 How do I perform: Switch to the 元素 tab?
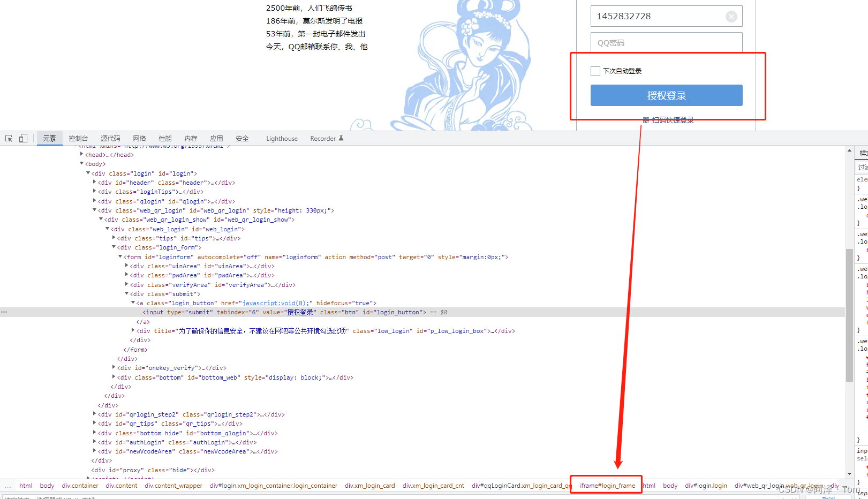[49, 139]
